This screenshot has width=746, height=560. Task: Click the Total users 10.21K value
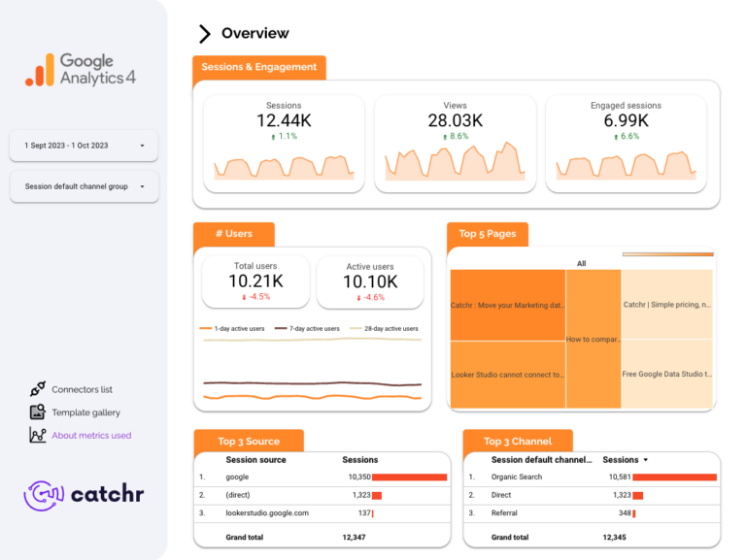256,280
